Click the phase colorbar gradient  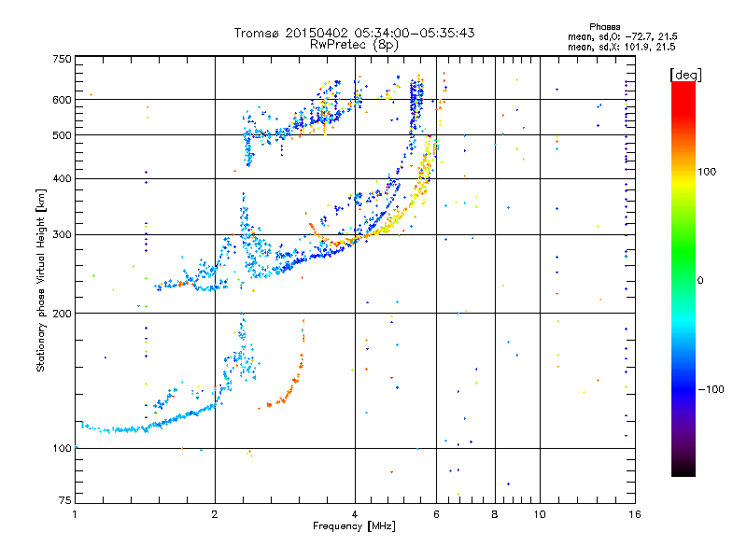pos(684,278)
